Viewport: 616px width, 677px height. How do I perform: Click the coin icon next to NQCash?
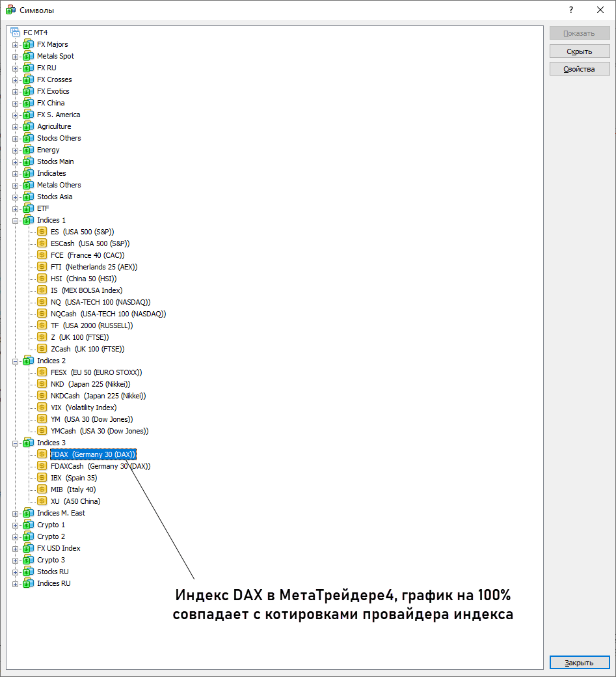pyautogui.click(x=42, y=314)
